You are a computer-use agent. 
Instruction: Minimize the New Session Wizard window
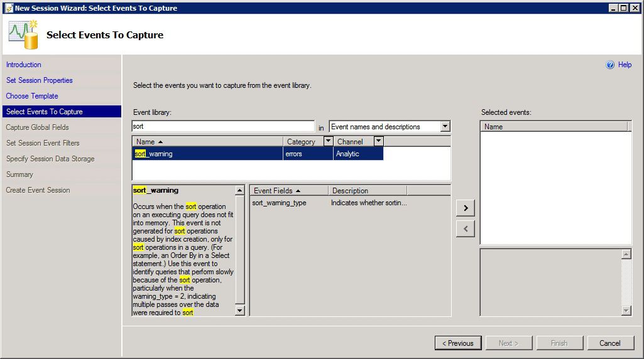pos(613,8)
